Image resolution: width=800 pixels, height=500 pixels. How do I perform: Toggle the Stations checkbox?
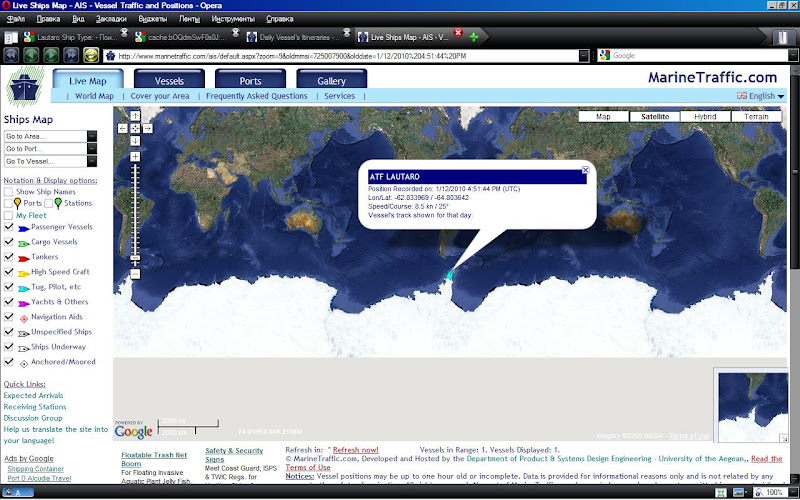click(48, 203)
